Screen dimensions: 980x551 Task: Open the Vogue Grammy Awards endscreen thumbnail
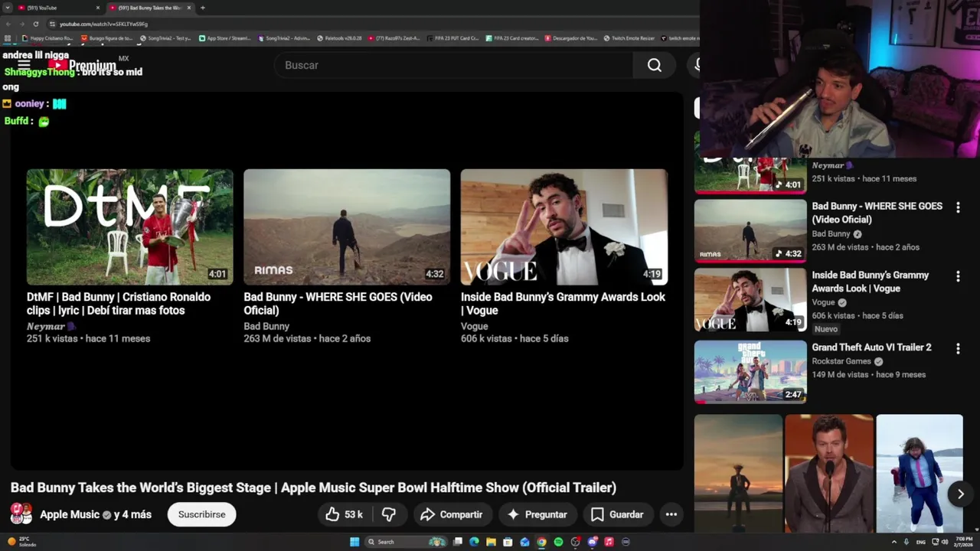(564, 227)
